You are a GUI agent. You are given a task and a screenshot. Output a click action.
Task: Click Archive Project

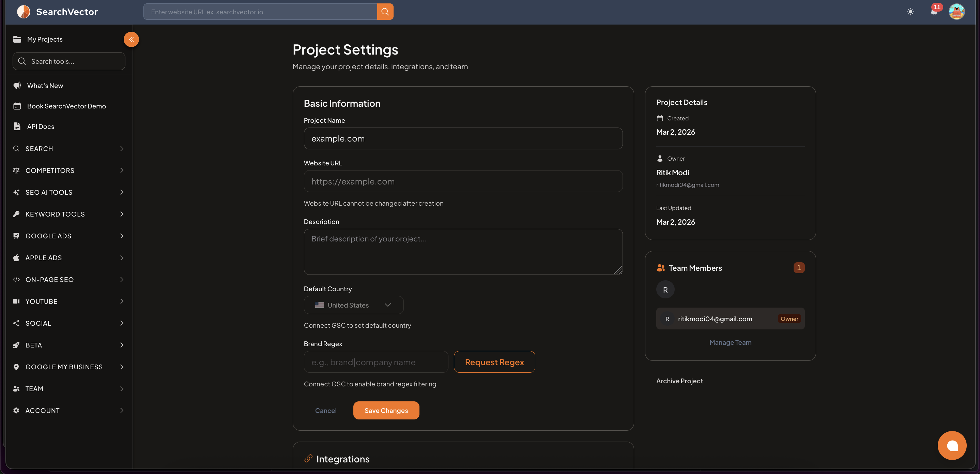coord(679,381)
